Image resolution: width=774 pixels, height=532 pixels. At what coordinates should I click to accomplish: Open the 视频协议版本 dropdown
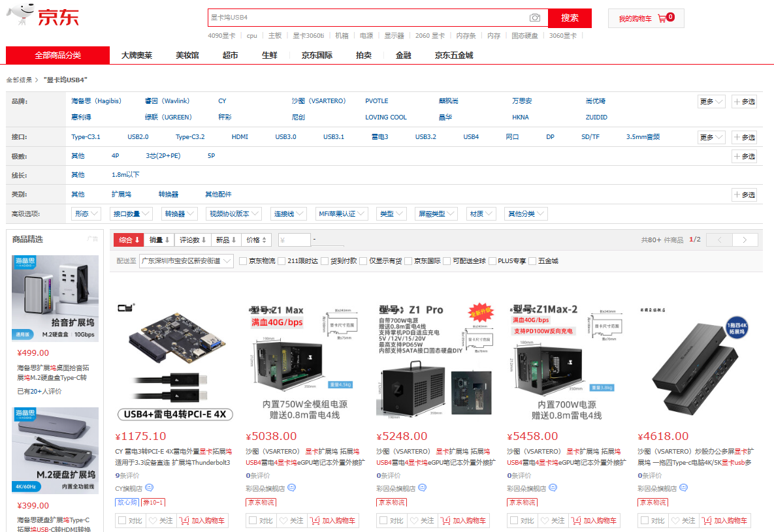tap(234, 213)
